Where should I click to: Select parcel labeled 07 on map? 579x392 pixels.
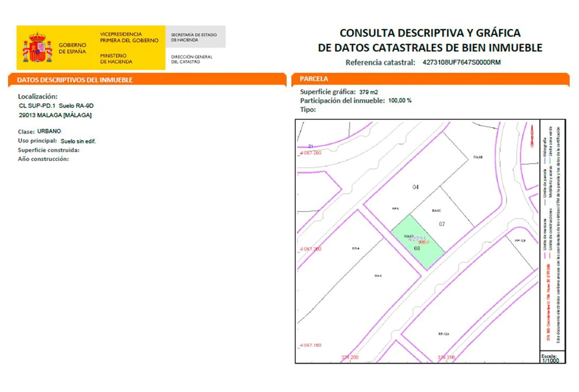[x=442, y=224]
